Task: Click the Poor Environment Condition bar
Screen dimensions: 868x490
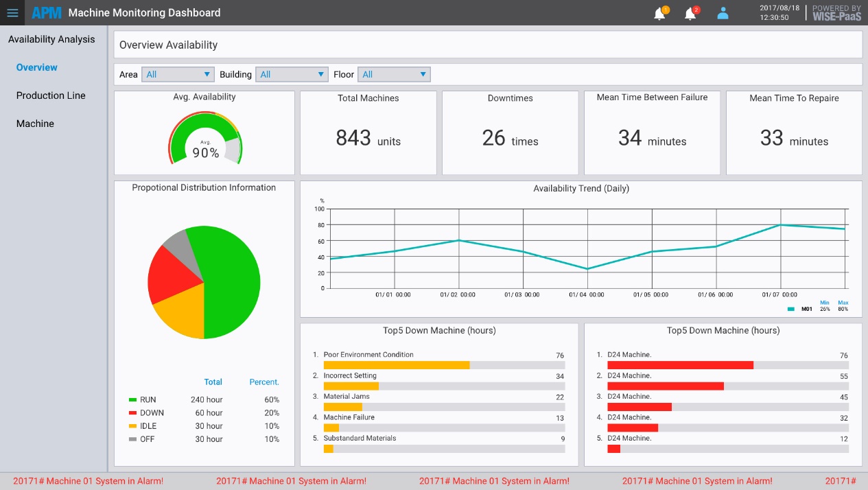Action: (397, 365)
